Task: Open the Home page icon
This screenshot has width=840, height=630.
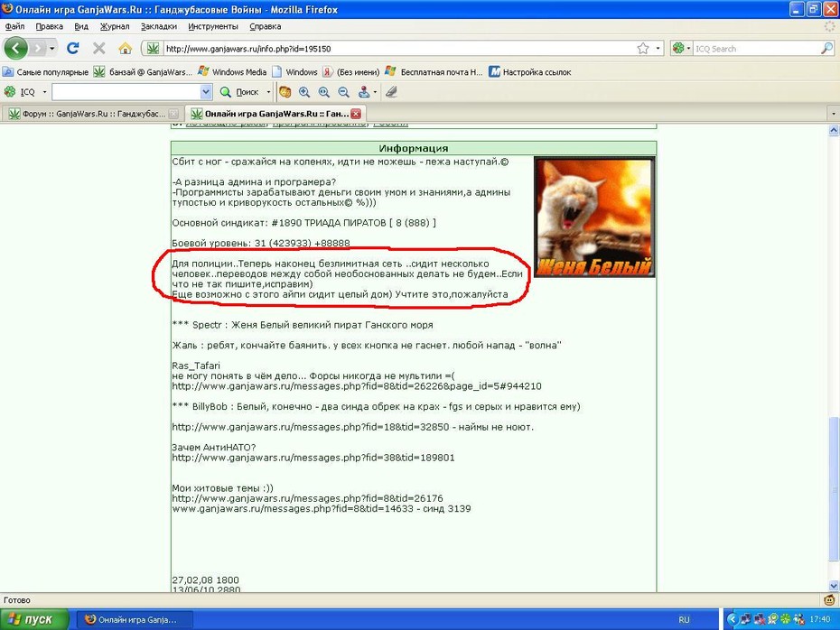Action: click(x=125, y=49)
